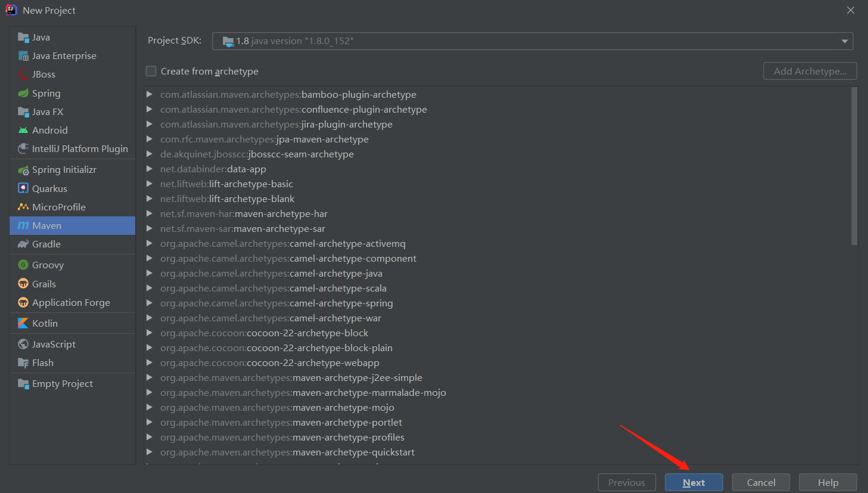Click the Grails icon

click(x=23, y=284)
